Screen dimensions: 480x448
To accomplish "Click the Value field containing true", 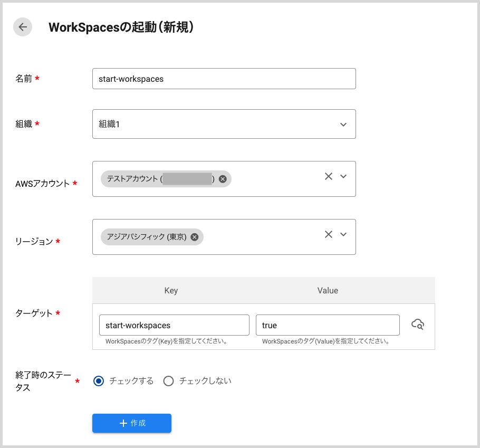I will 328,325.
